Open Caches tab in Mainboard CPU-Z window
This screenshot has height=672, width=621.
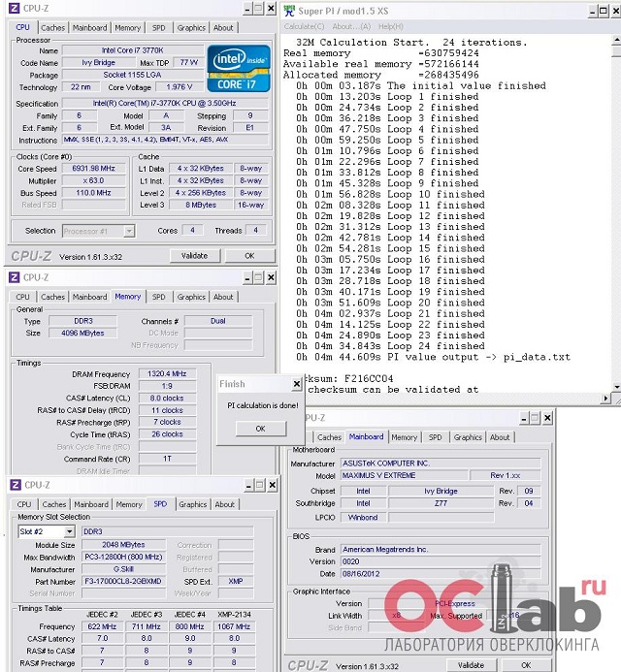point(329,437)
